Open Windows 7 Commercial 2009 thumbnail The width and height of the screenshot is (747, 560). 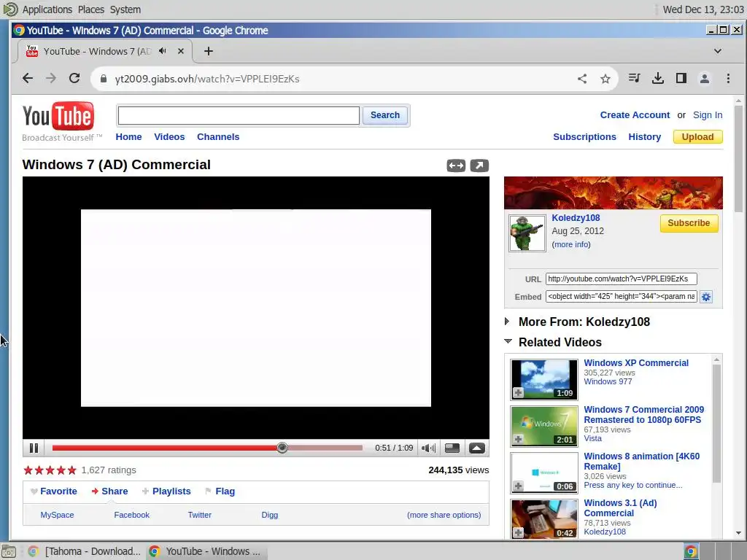544,426
